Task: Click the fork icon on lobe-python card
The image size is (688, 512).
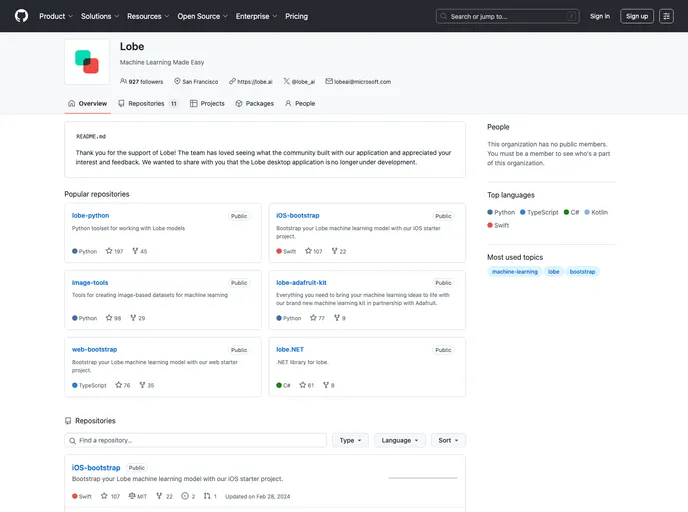Action: [135, 251]
